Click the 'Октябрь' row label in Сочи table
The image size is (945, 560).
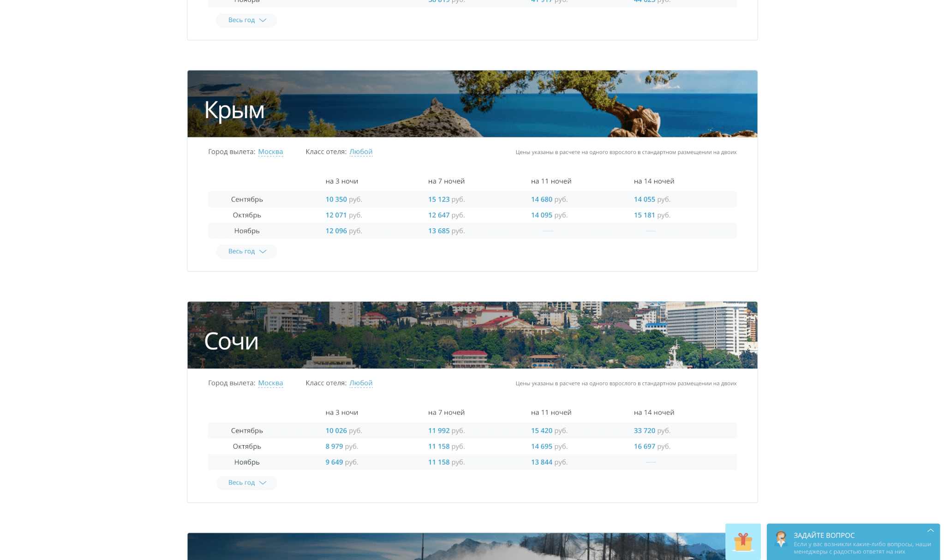(x=247, y=446)
